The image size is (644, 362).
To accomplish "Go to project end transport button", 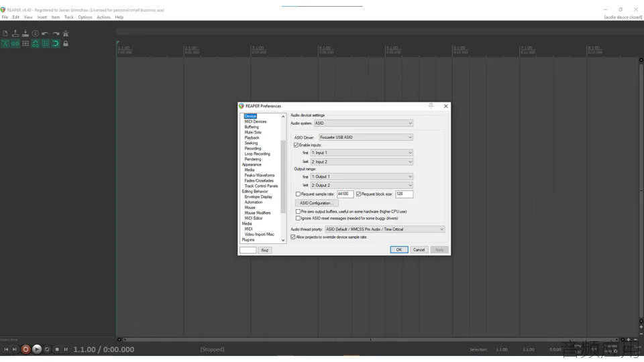I will 14,349.
